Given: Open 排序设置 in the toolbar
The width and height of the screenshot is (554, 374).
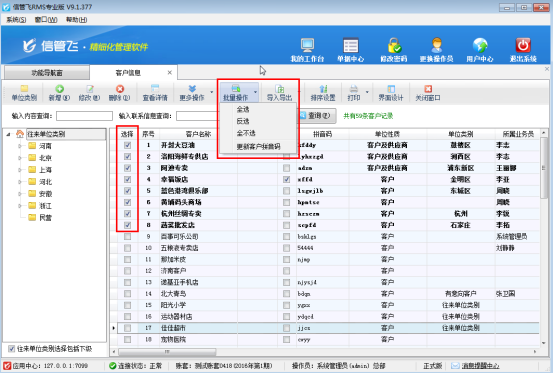Looking at the screenshot, I should [x=323, y=93].
